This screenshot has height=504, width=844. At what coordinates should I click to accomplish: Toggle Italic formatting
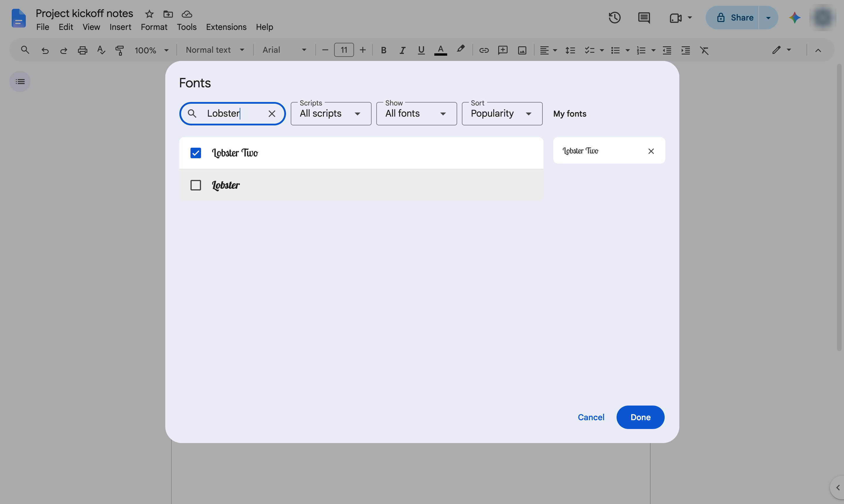click(402, 50)
